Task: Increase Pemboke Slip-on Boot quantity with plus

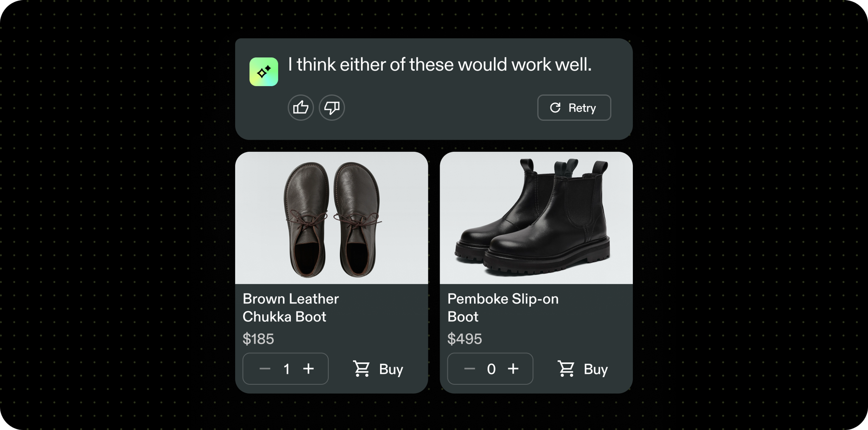Action: click(513, 369)
